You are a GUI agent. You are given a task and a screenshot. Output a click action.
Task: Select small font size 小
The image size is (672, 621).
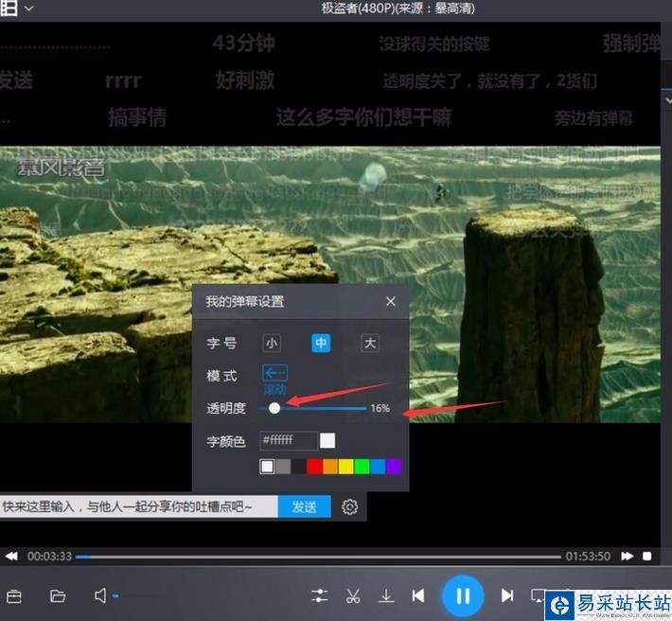point(272,343)
